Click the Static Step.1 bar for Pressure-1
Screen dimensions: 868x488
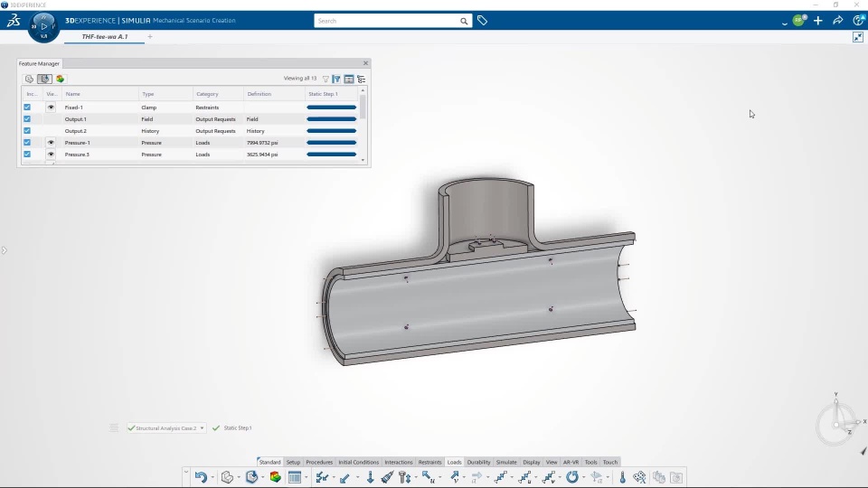(x=332, y=143)
